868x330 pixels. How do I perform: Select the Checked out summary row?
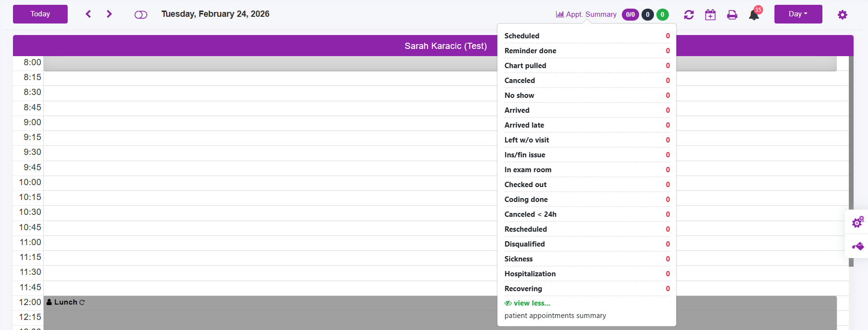[587, 185]
